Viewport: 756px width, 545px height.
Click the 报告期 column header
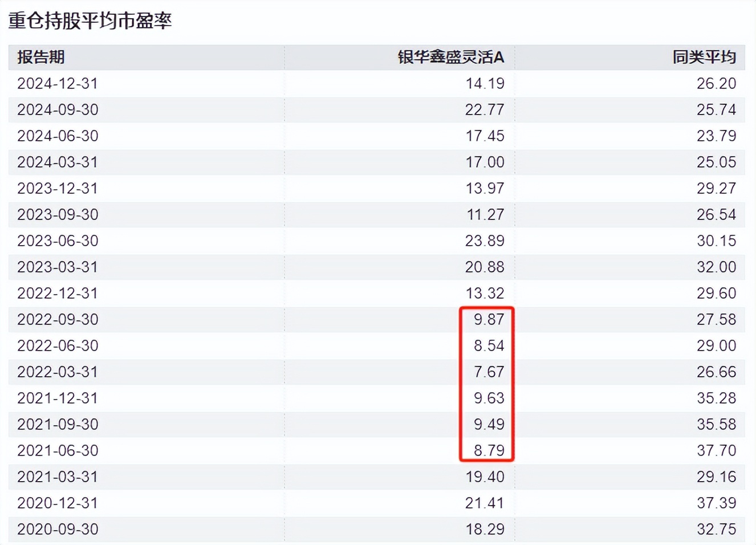pyautogui.click(x=41, y=57)
